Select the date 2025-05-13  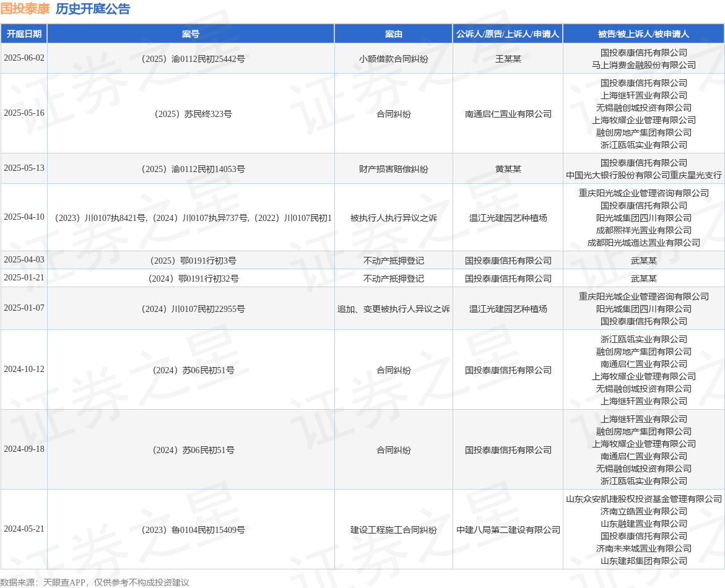click(x=24, y=168)
